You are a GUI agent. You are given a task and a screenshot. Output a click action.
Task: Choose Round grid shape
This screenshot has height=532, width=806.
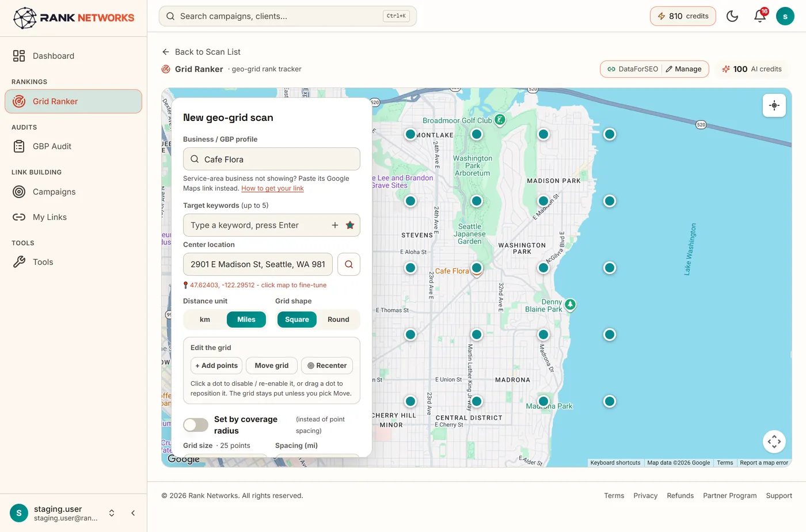[339, 320]
